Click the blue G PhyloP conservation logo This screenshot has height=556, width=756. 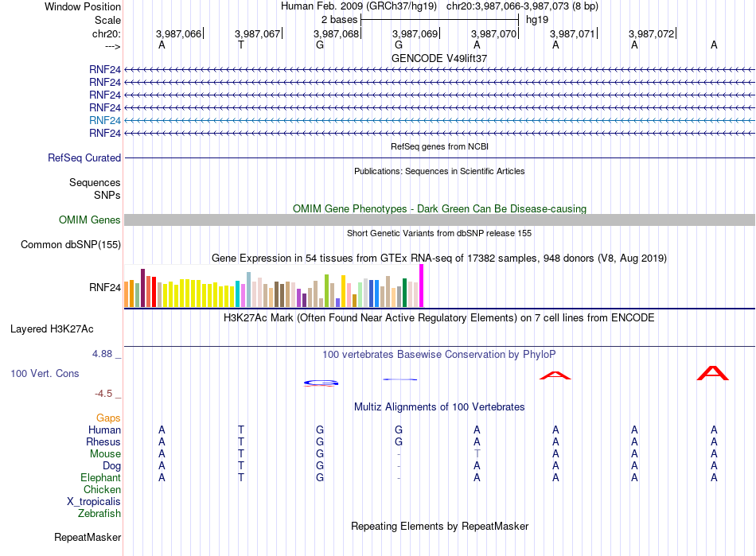point(321,383)
